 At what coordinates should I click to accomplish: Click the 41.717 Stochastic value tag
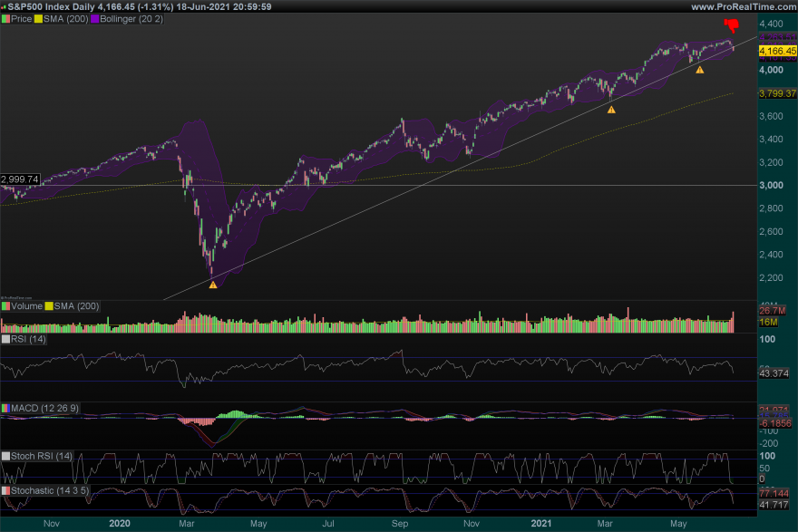(774, 505)
